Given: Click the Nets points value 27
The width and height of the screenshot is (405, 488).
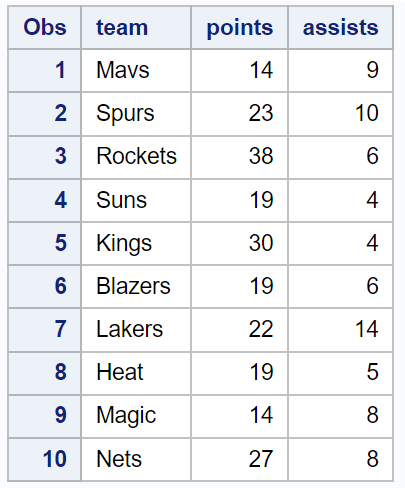Looking at the screenshot, I should pyautogui.click(x=239, y=459).
